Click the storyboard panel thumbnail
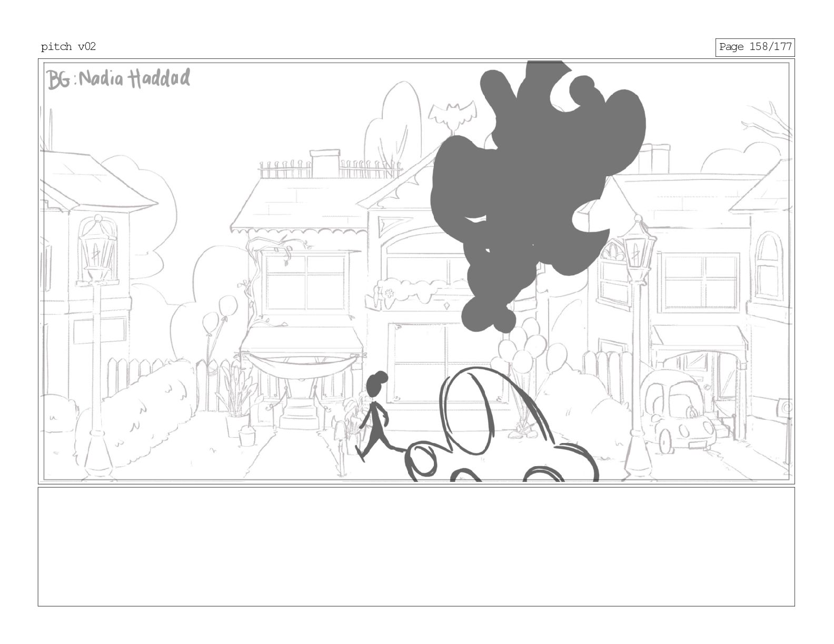834x644 pixels. pos(416,271)
